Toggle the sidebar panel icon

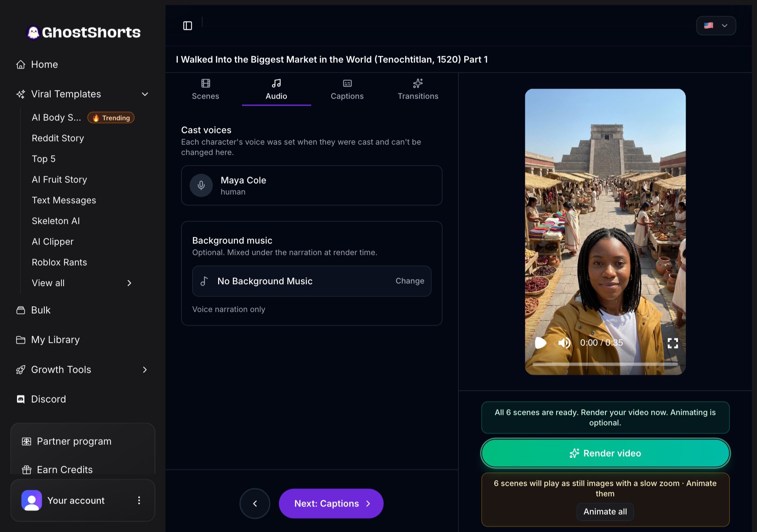187,25
